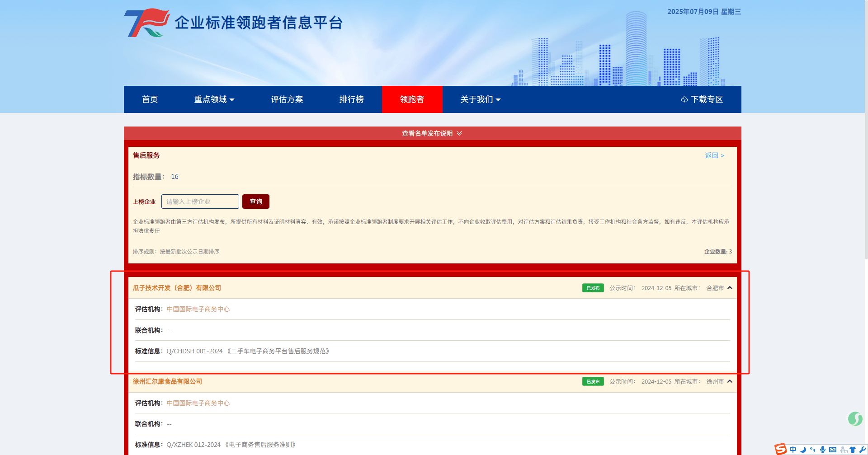Click the green floating assistant icon

coord(855,419)
